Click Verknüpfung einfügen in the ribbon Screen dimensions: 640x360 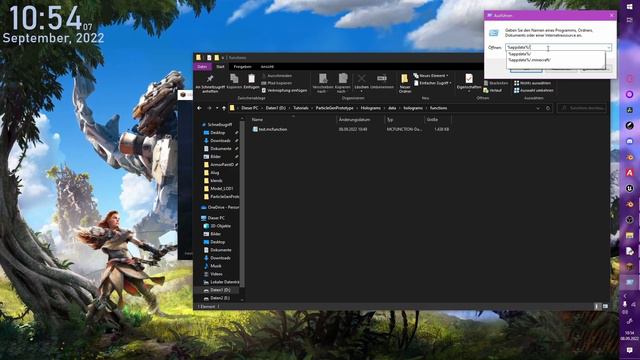pos(284,91)
